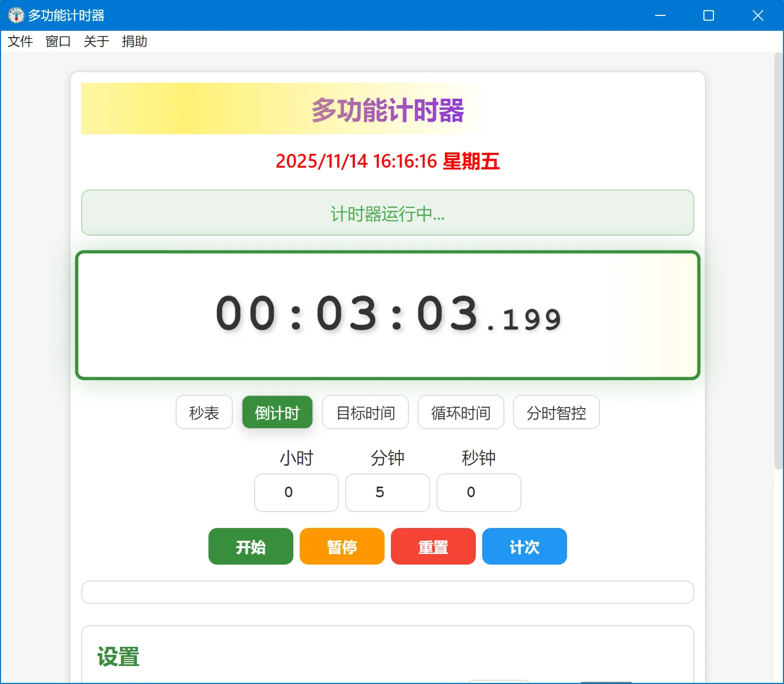Focus the 分钟 input field
This screenshot has width=784, height=684.
pos(387,492)
